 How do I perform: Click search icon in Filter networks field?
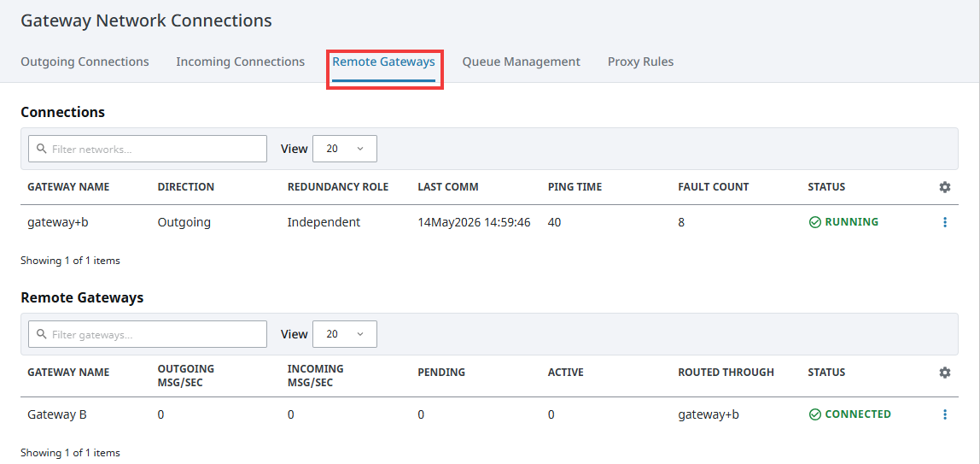coord(42,149)
